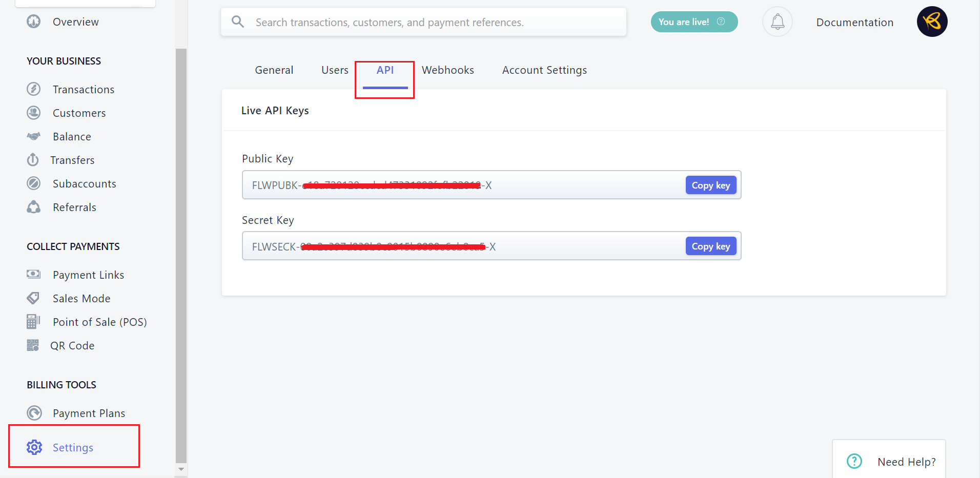Image resolution: width=980 pixels, height=478 pixels.
Task: Switch to the General tab
Action: 274,70
